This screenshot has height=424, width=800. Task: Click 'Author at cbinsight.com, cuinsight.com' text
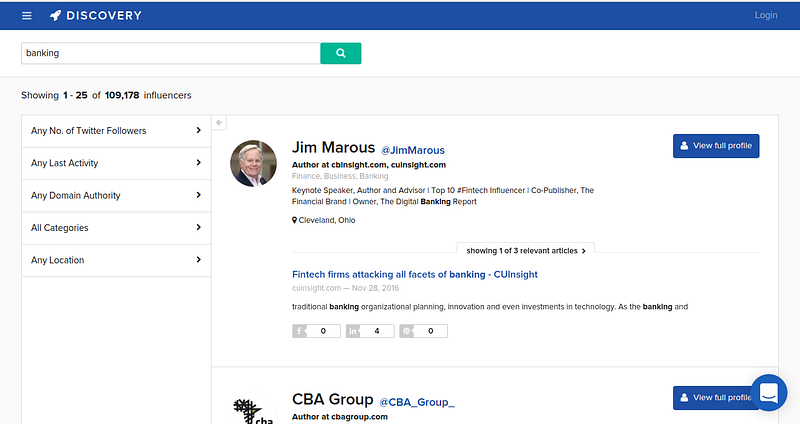click(x=369, y=165)
